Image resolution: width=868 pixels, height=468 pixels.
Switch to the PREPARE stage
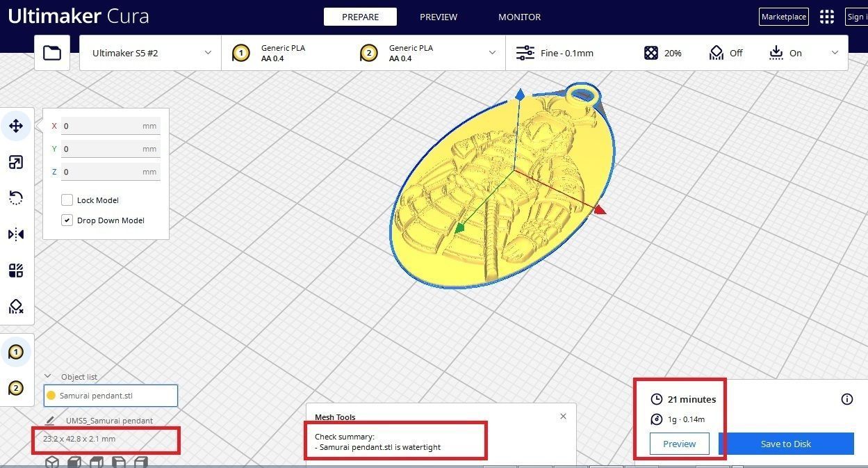pyautogui.click(x=360, y=17)
